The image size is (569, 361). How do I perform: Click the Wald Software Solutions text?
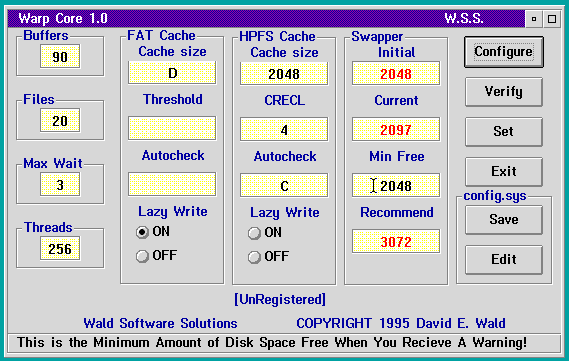tap(160, 323)
